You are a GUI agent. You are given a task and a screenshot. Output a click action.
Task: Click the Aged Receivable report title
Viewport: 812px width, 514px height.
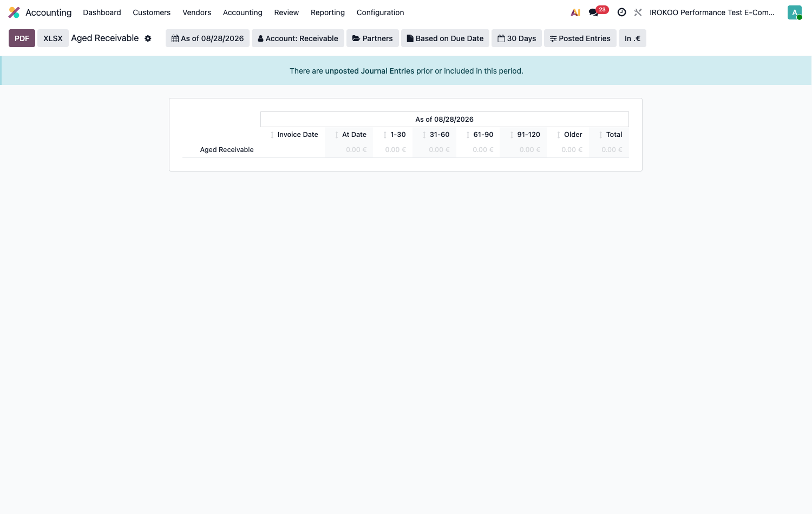coord(105,38)
